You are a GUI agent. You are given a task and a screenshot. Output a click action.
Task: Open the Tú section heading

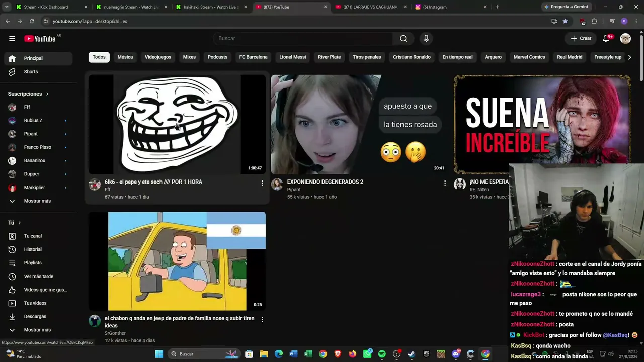pyautogui.click(x=15, y=223)
